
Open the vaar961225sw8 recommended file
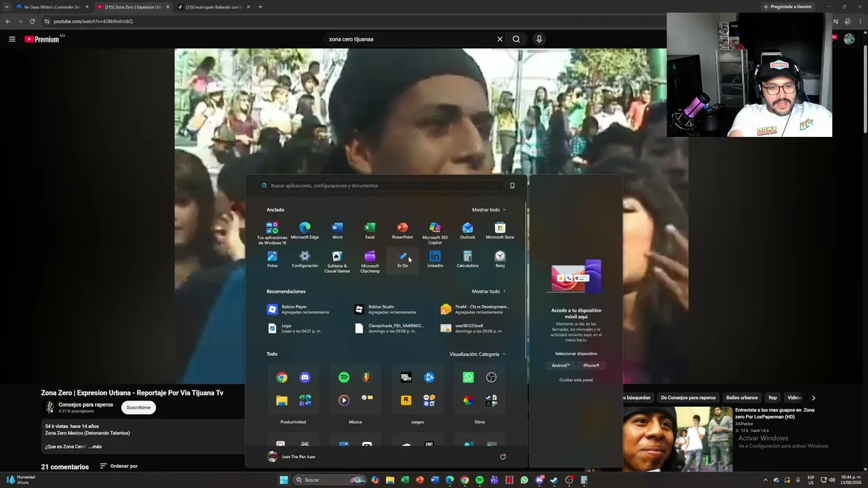click(477, 328)
